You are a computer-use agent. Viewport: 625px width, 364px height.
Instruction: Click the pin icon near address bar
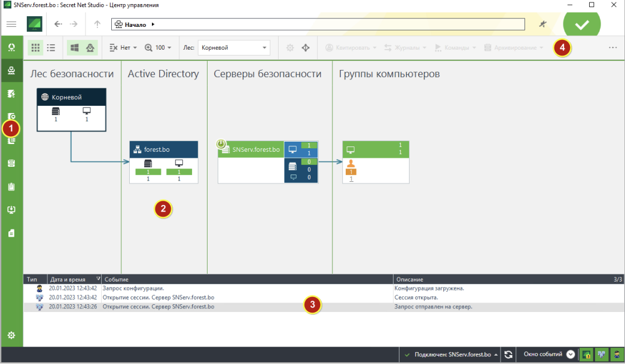tap(542, 25)
